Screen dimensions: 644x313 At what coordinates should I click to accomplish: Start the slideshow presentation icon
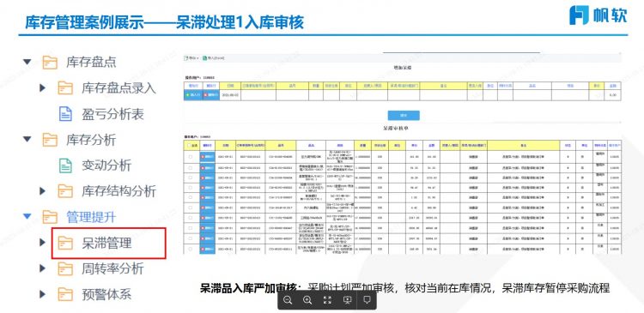[347, 300]
